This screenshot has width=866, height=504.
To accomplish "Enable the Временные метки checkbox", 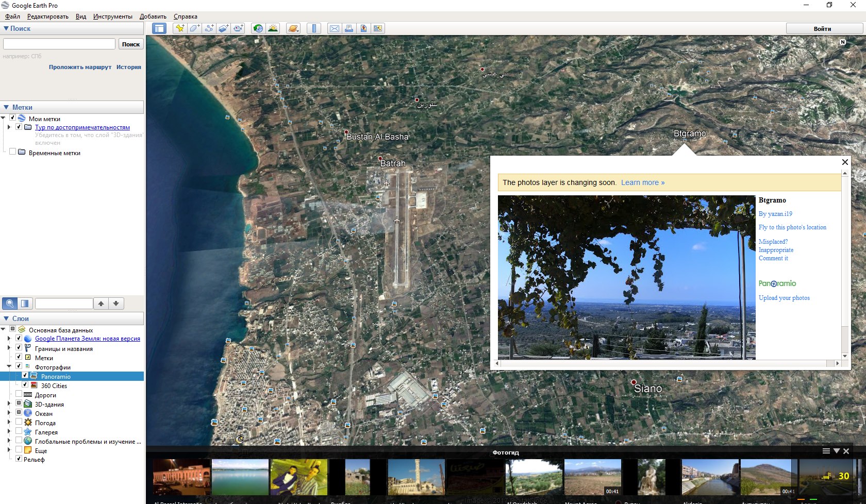I will click(x=13, y=152).
